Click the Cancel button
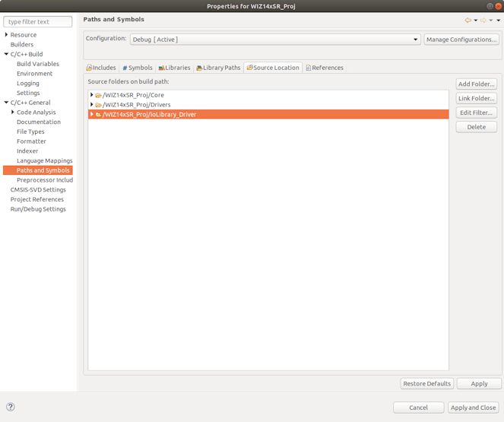Screen dimensions: 504x422 (x=419, y=408)
